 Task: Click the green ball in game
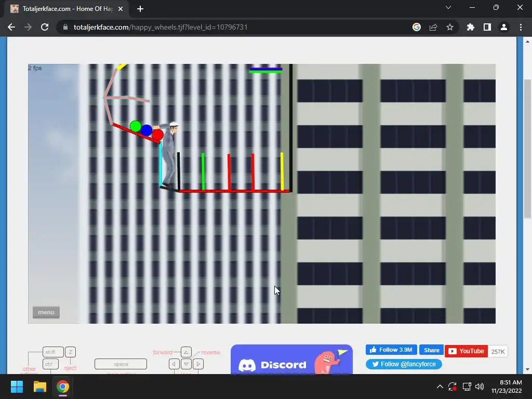click(136, 126)
